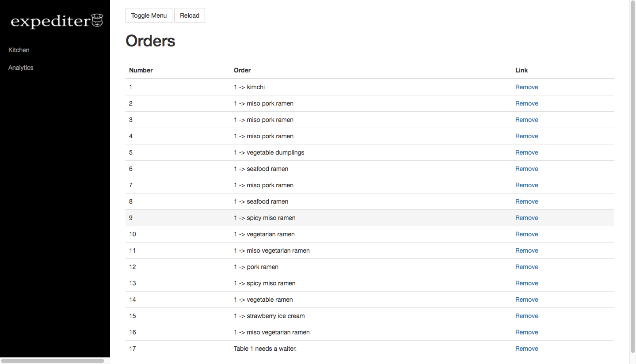Select the row for order 11

[x=369, y=250]
